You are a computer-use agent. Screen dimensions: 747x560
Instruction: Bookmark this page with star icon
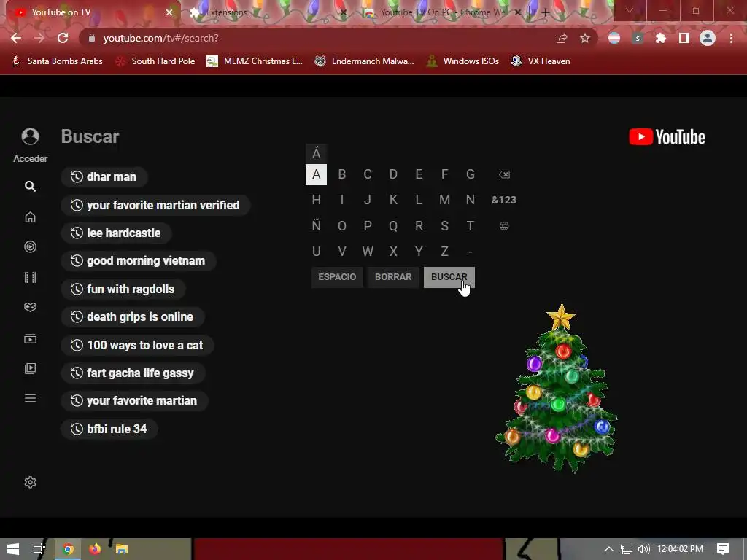(585, 38)
